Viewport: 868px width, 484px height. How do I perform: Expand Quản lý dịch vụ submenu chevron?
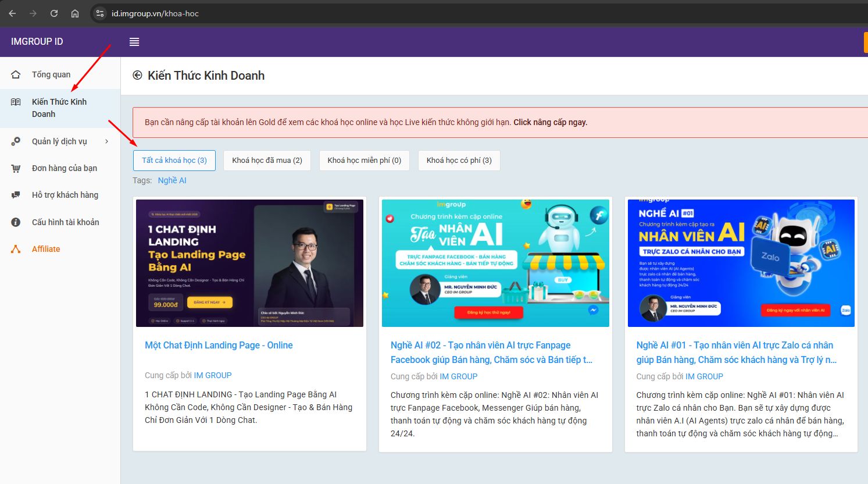pos(106,141)
